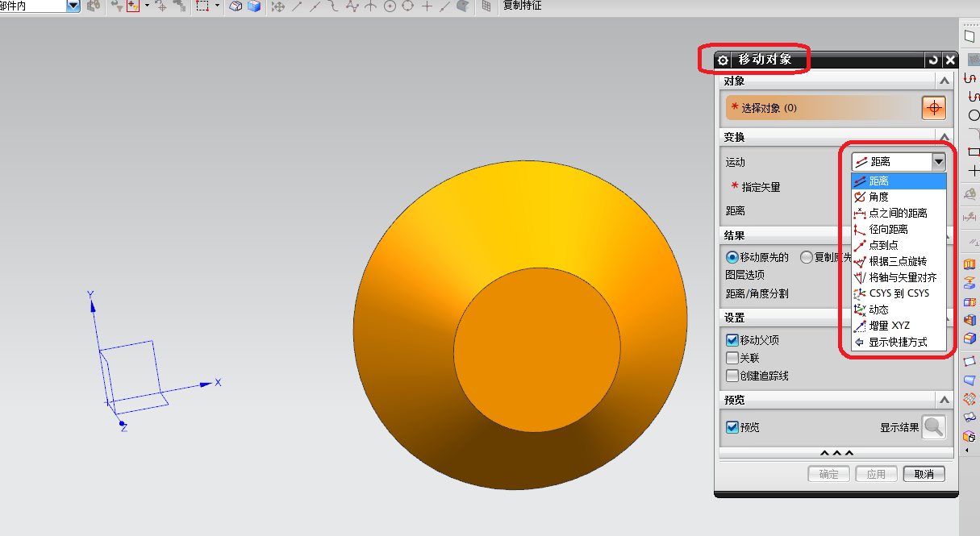Screen dimensions: 980x536
Task: Enable the quadrant point snap icon
Action: pos(407,6)
